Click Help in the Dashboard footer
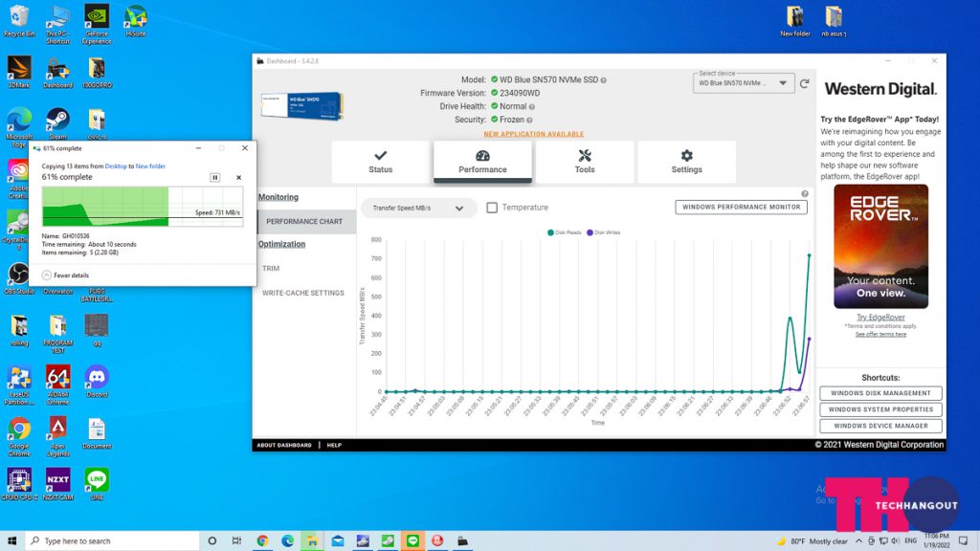980x551 pixels. tap(334, 446)
